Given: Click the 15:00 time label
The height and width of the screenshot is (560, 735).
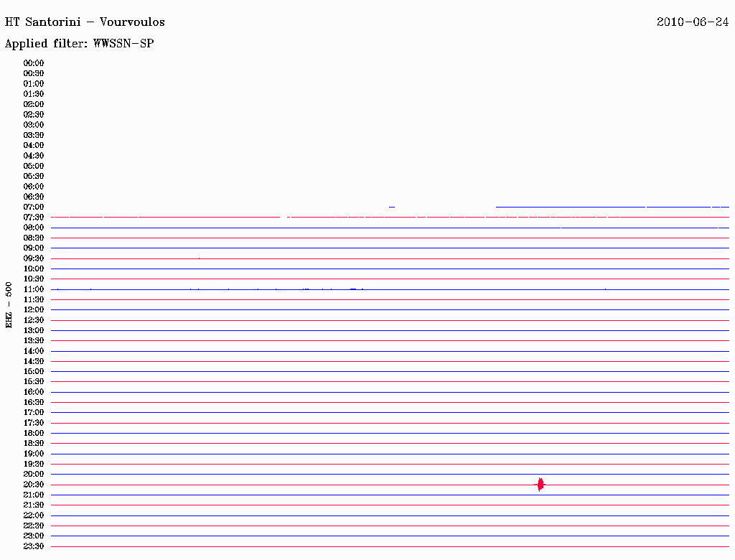Looking at the screenshot, I should [x=34, y=371].
